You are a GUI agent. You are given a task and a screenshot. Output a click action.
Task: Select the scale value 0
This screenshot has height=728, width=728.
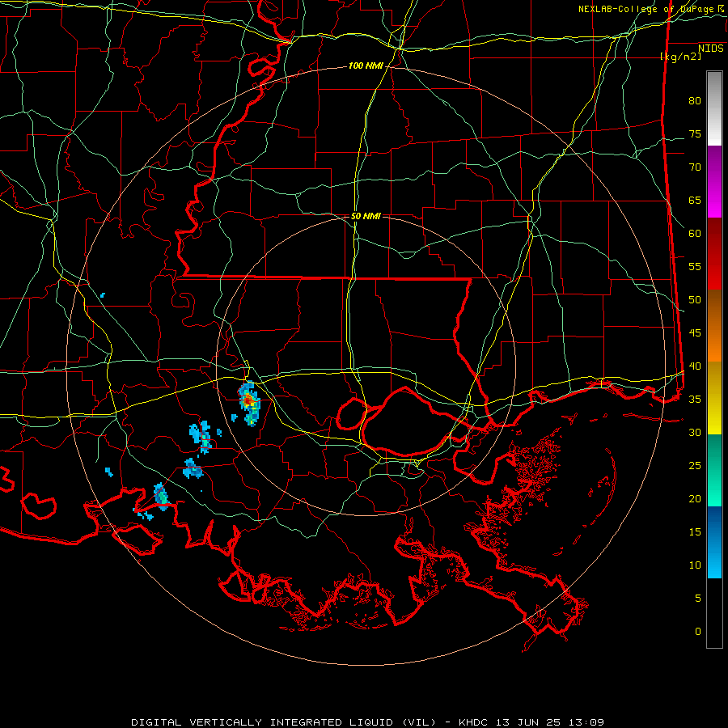[x=698, y=632]
